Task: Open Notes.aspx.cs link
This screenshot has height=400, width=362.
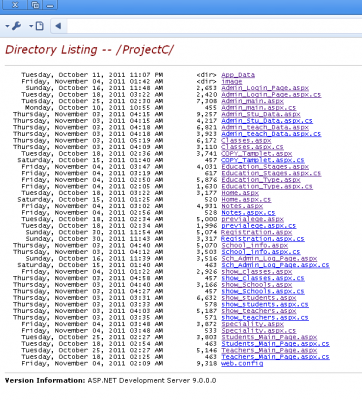Action: pos(248,213)
